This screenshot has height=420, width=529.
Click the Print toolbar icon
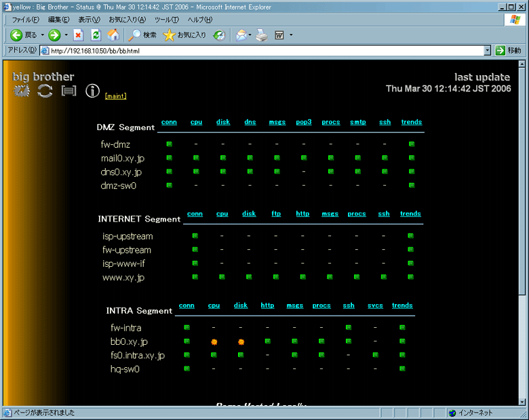pyautogui.click(x=262, y=35)
